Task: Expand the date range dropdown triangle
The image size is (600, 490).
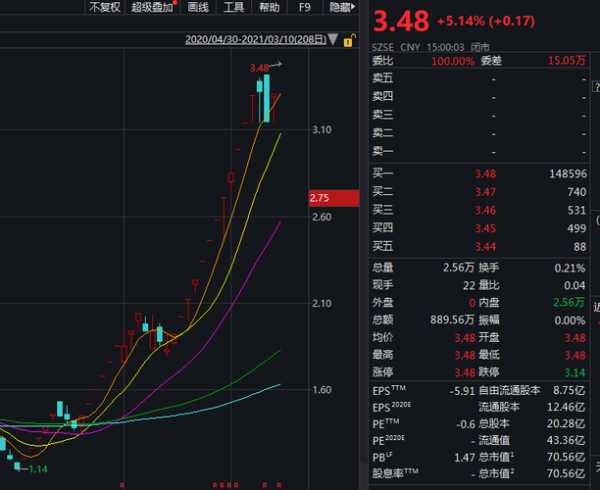Action: pyautogui.click(x=333, y=39)
